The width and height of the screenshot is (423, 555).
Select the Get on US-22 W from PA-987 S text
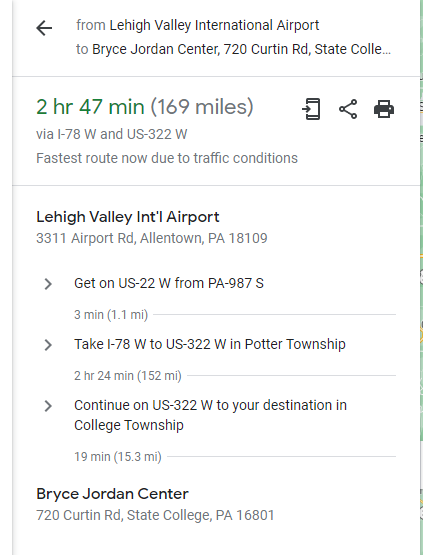[x=169, y=284]
